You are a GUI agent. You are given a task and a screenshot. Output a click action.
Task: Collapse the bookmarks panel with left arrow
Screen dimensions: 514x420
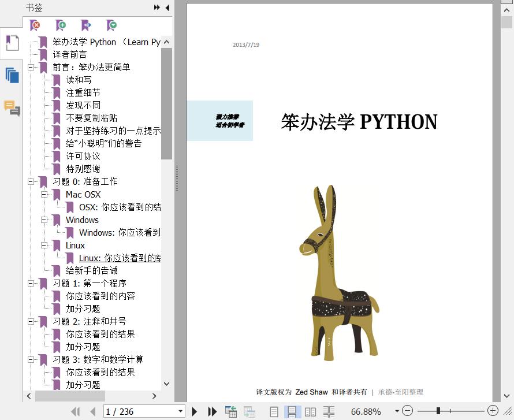[x=167, y=7]
